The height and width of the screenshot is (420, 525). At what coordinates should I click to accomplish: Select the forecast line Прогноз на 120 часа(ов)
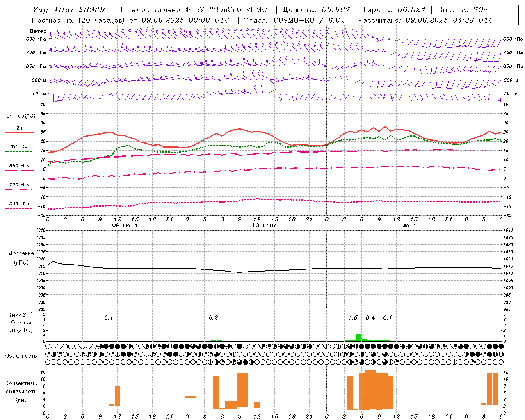[79, 20]
